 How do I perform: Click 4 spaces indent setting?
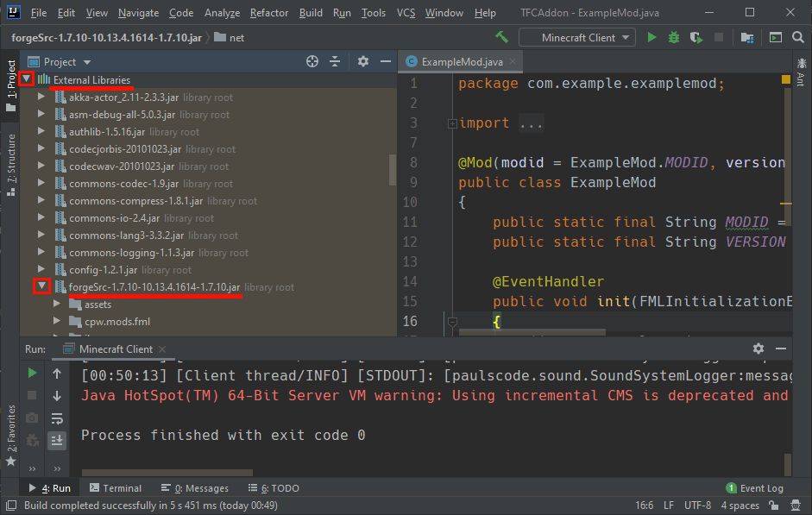pos(740,506)
